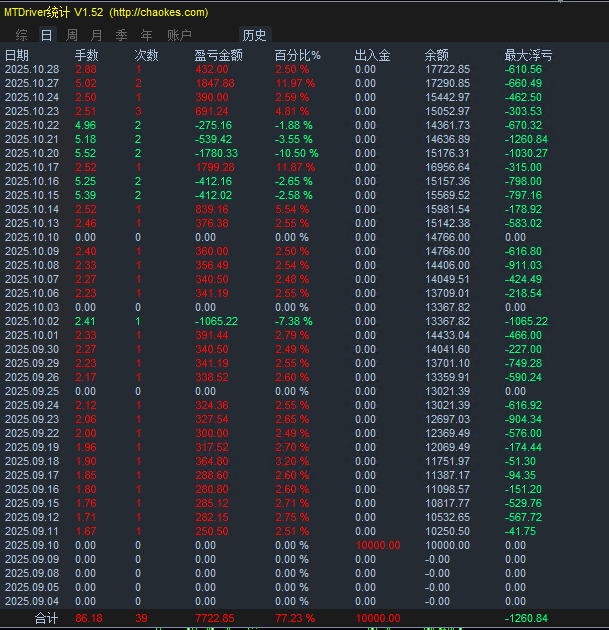Select date 2025.09.25

click(x=32, y=391)
